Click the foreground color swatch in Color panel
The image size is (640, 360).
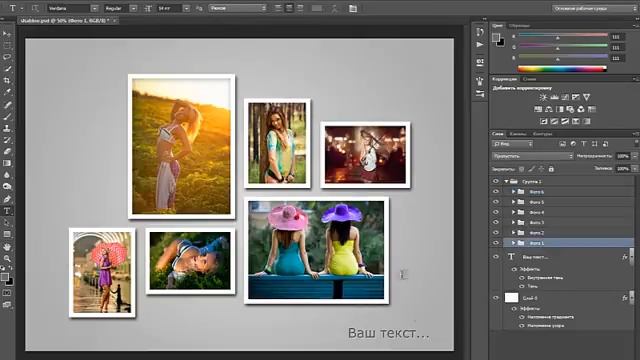coord(496,38)
